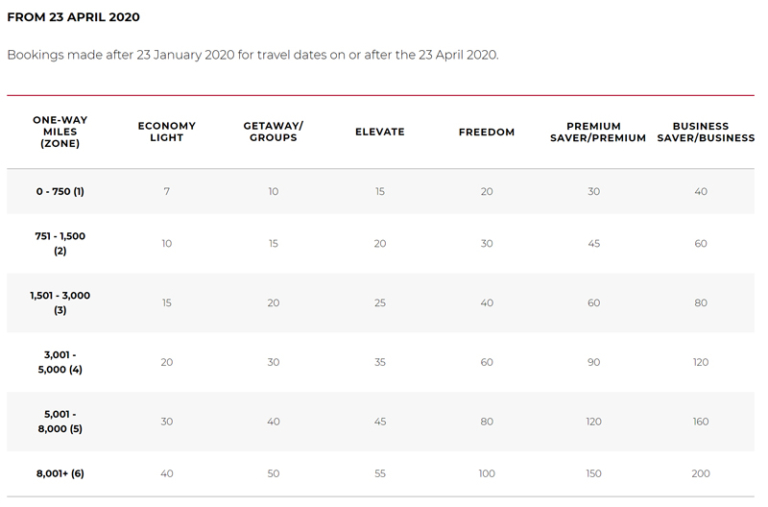Click the 'FROM 23 APRIL 2020' heading
Image resolution: width=768 pixels, height=507 pixels.
tap(74, 17)
